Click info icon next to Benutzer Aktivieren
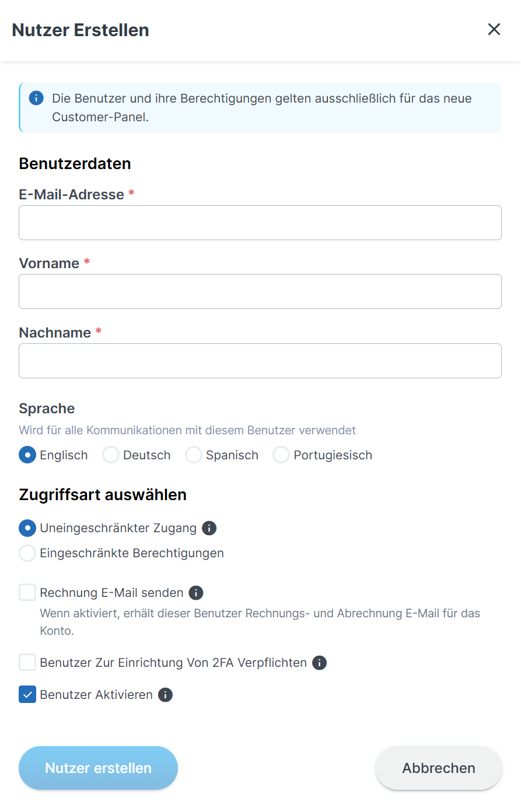Viewport: 521px width, 812px height. (x=166, y=695)
